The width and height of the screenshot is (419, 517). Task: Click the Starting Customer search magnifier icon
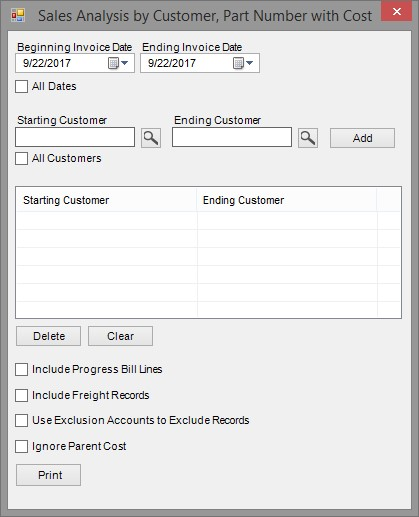(151, 138)
